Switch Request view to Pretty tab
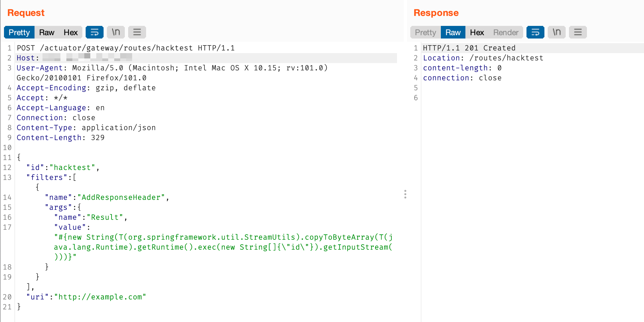 click(x=19, y=32)
